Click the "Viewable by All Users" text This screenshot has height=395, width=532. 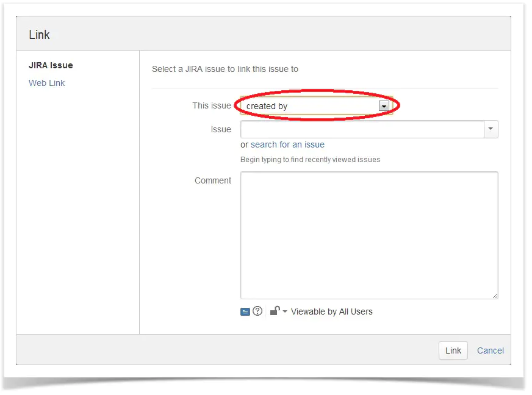tap(331, 311)
